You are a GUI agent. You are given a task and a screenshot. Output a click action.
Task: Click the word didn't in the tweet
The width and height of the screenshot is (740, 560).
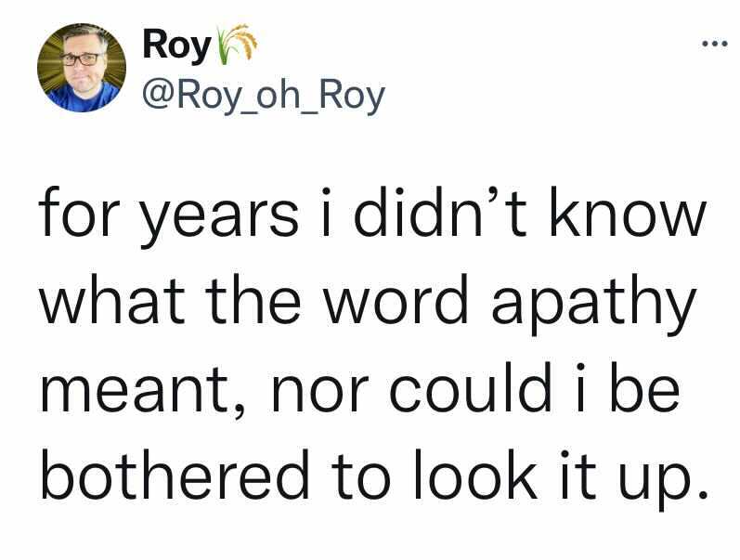coord(440,211)
